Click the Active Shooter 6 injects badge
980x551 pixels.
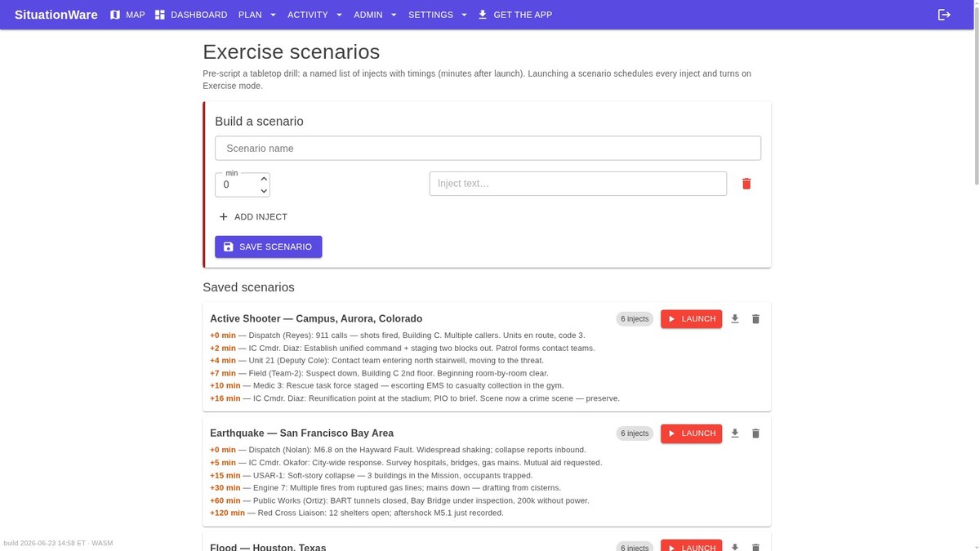635,319
